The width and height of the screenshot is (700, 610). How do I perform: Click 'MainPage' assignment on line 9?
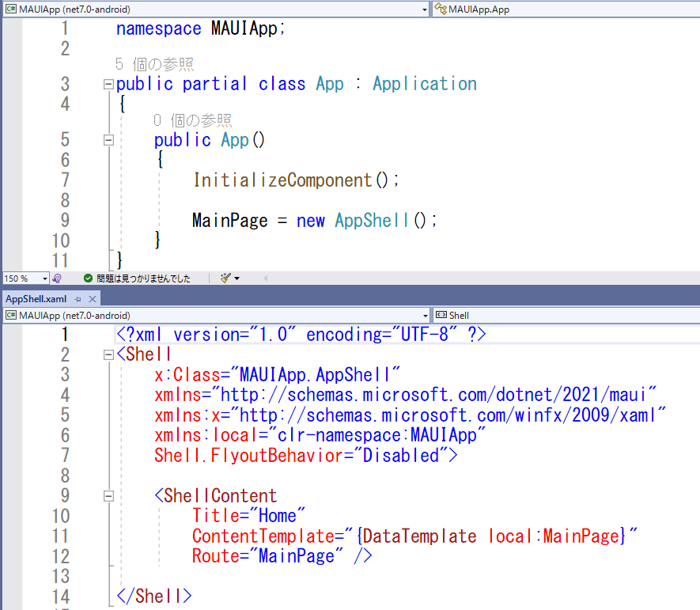coord(230,221)
